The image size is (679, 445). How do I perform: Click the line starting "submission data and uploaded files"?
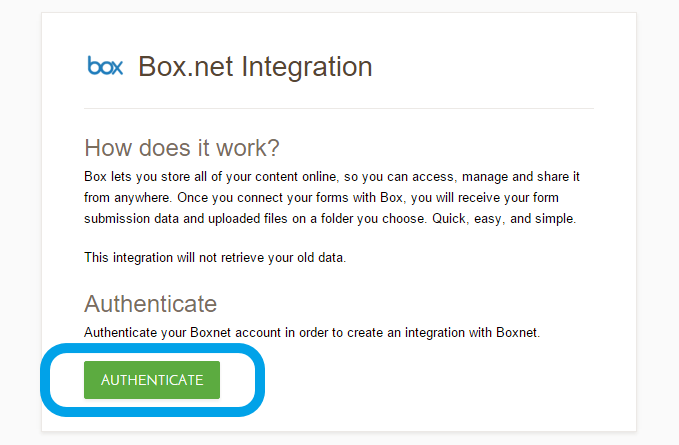330,219
